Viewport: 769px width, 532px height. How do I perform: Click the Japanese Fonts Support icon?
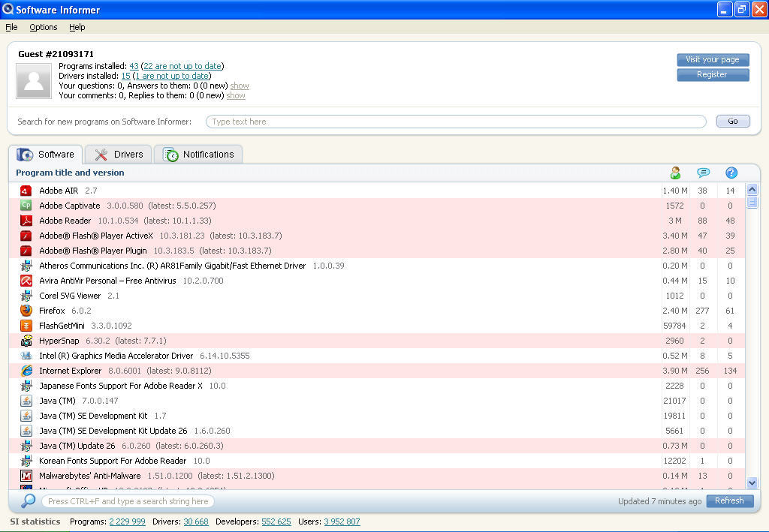(26, 386)
